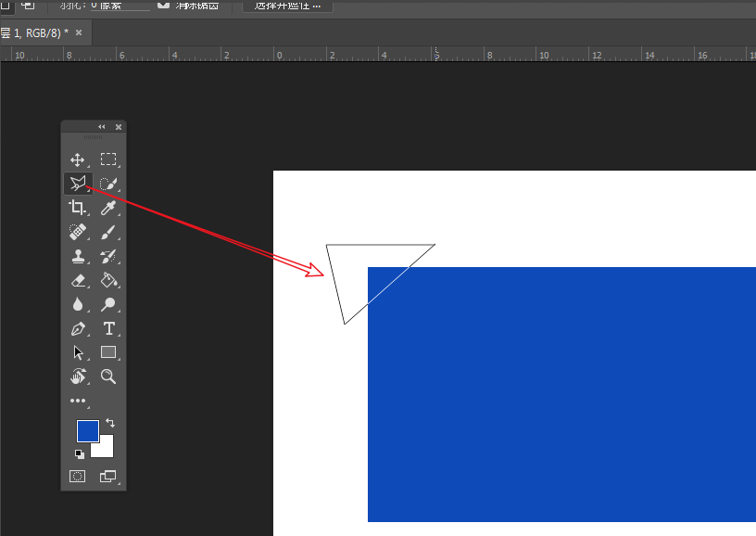Toggle Quick Mask mode at toolbar bottom
This screenshot has width=756, height=536.
coord(78,476)
